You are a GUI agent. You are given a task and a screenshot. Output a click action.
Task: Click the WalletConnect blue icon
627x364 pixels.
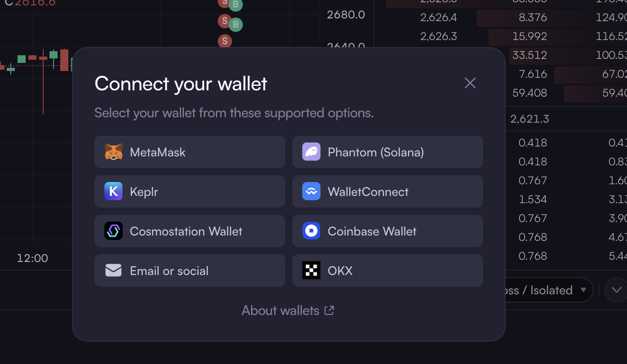[x=311, y=191]
